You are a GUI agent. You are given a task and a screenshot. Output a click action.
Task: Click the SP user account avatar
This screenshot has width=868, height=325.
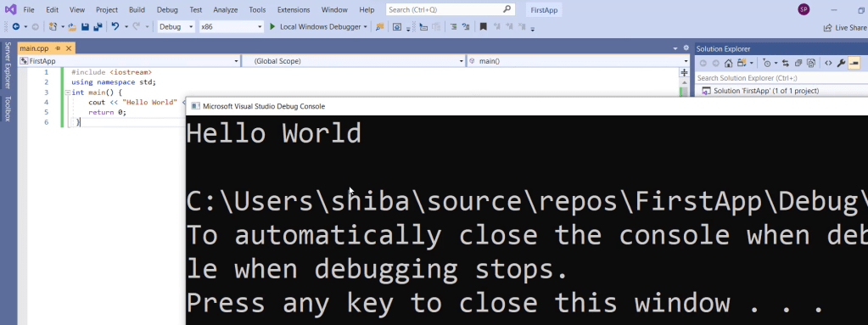click(x=804, y=9)
